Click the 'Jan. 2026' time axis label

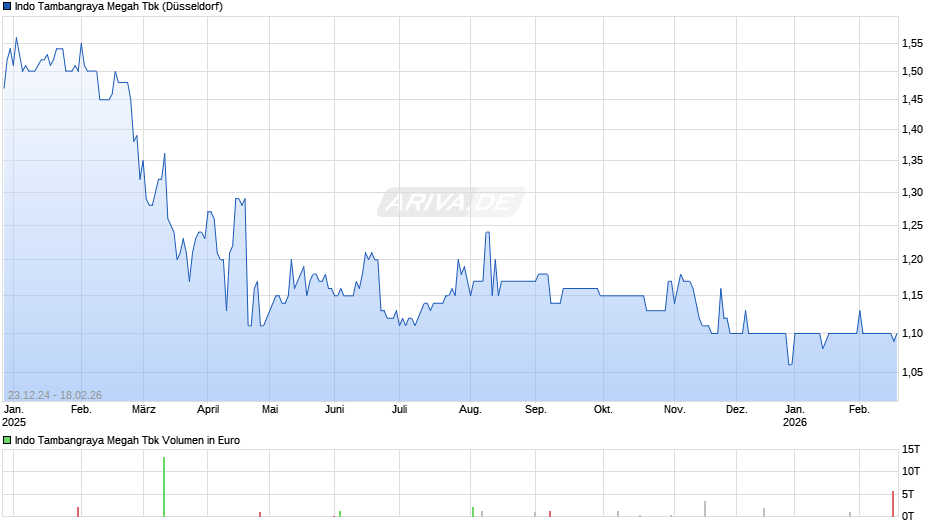[795, 416]
